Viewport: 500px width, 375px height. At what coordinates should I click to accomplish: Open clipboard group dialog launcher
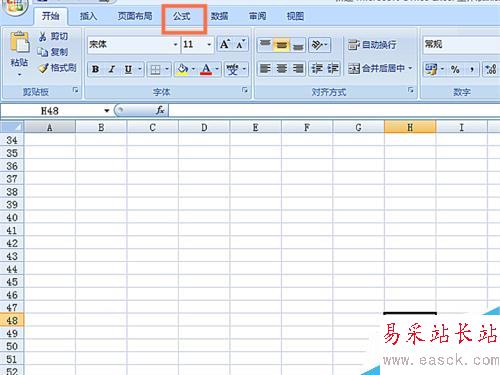pyautogui.click(x=75, y=90)
